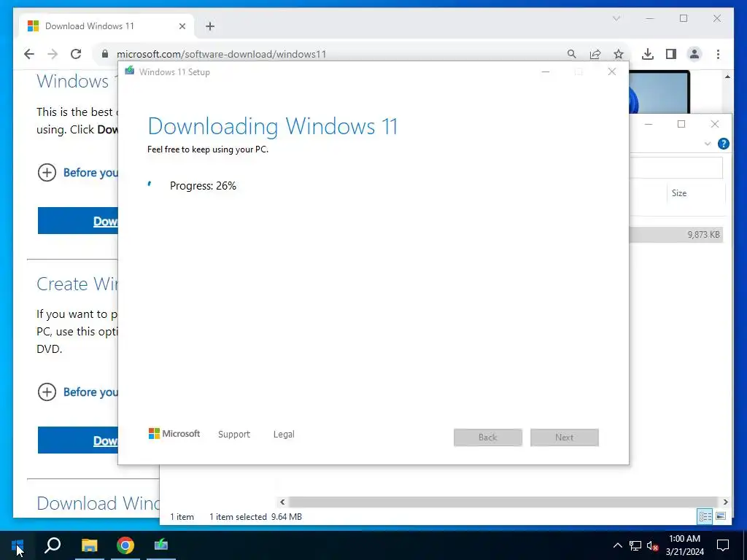The height and width of the screenshot is (560, 747).
Task: Click the address bar URL
Action: coord(222,54)
